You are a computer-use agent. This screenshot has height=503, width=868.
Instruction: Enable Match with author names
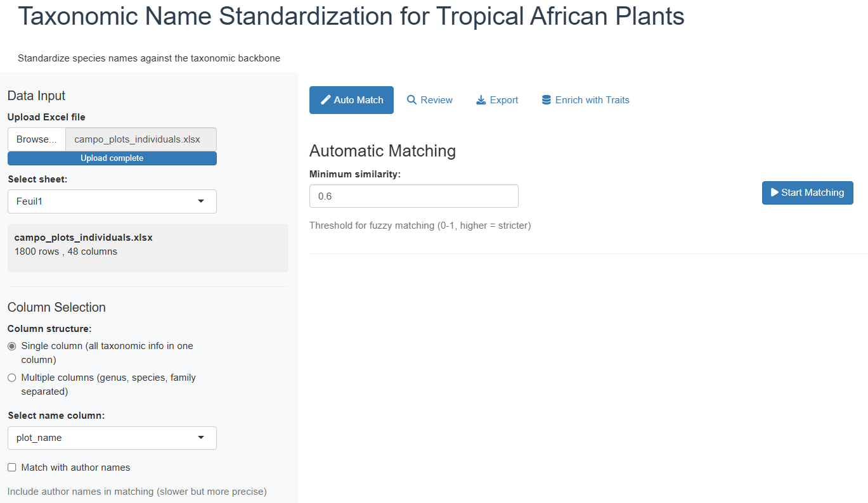point(11,468)
